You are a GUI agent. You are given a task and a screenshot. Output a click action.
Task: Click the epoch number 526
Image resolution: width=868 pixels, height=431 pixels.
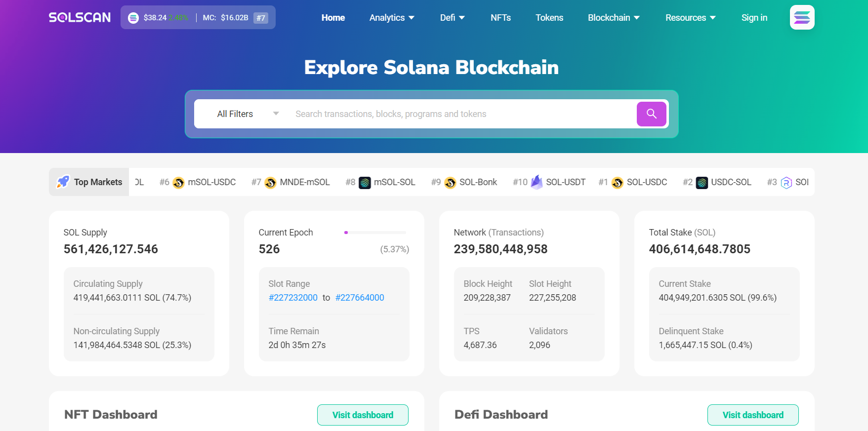coord(269,249)
